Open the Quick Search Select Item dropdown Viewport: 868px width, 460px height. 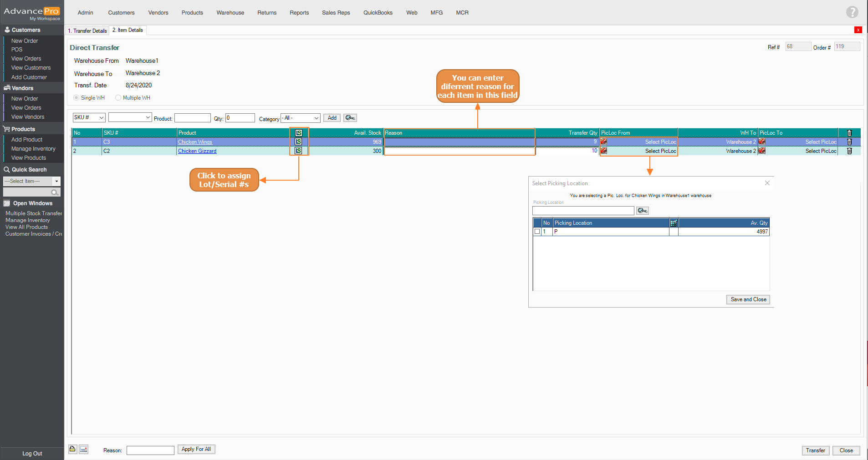[x=56, y=181]
